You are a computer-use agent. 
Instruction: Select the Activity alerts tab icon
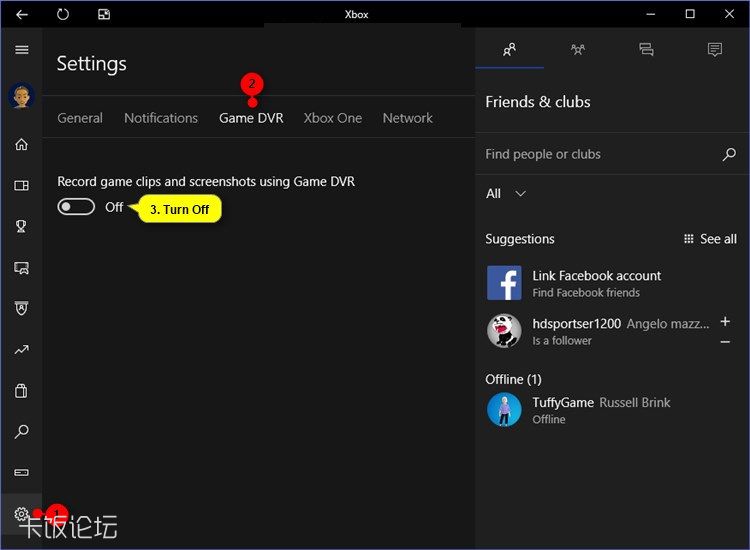[x=715, y=49]
